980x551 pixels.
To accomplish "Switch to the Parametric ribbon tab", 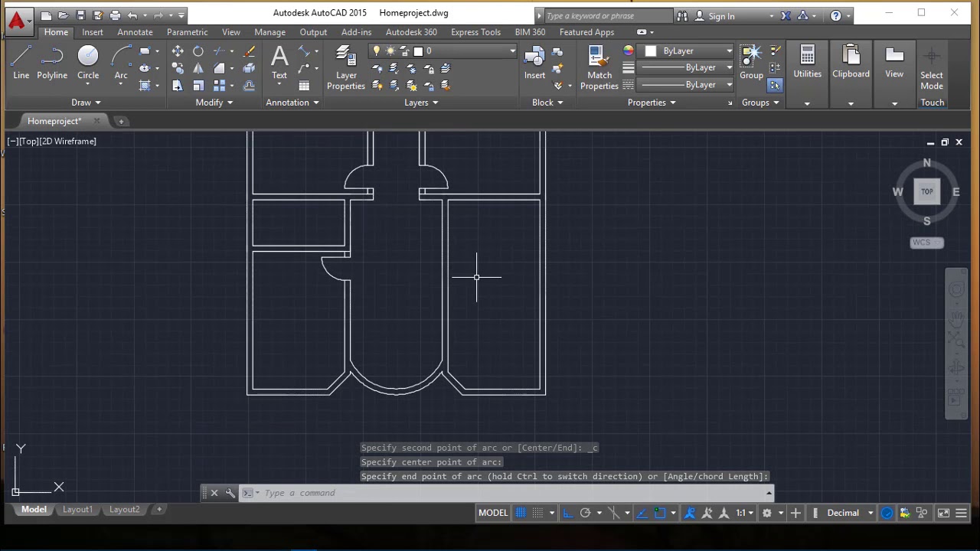I will tap(188, 32).
